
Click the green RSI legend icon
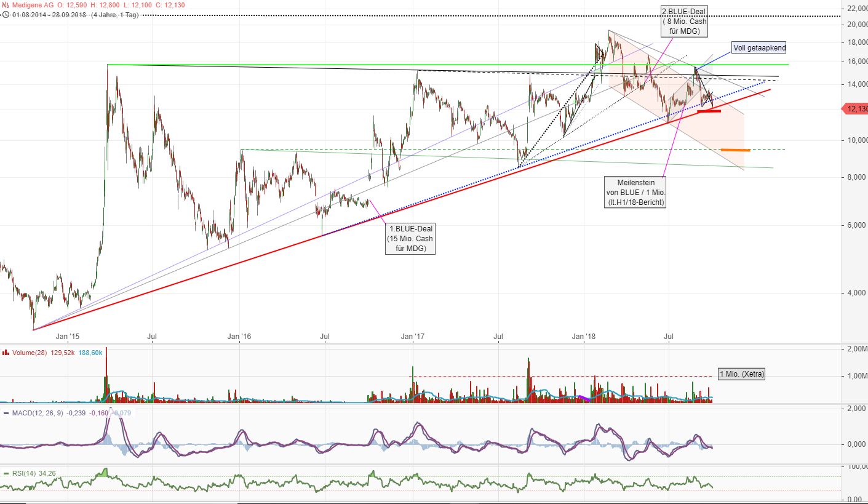pos(6,473)
